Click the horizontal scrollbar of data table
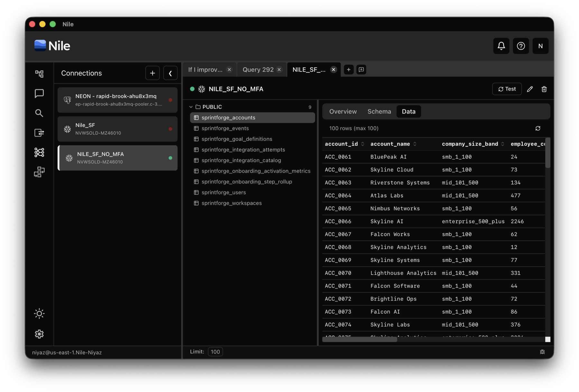Viewport: 579px width, 392px height. click(360, 340)
